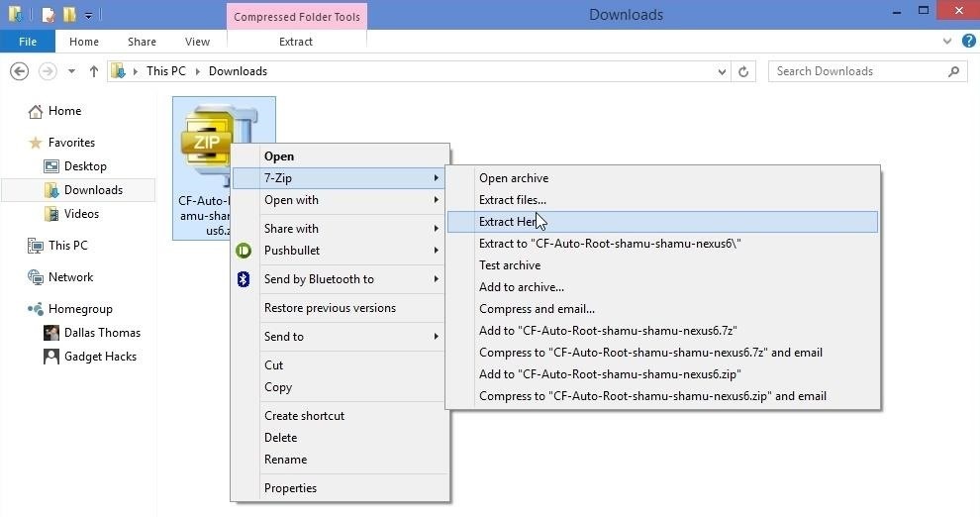This screenshot has width=980, height=517.
Task: Switch to the Share ribbon tab
Action: tap(142, 42)
